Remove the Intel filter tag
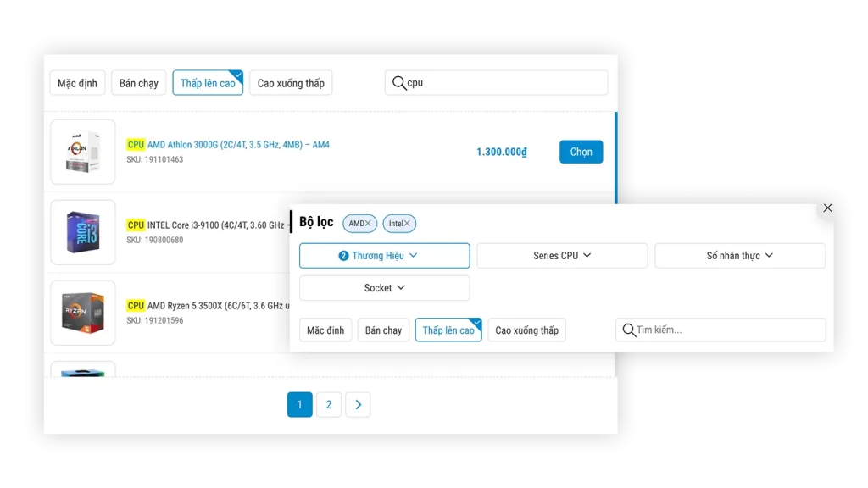 coord(407,224)
